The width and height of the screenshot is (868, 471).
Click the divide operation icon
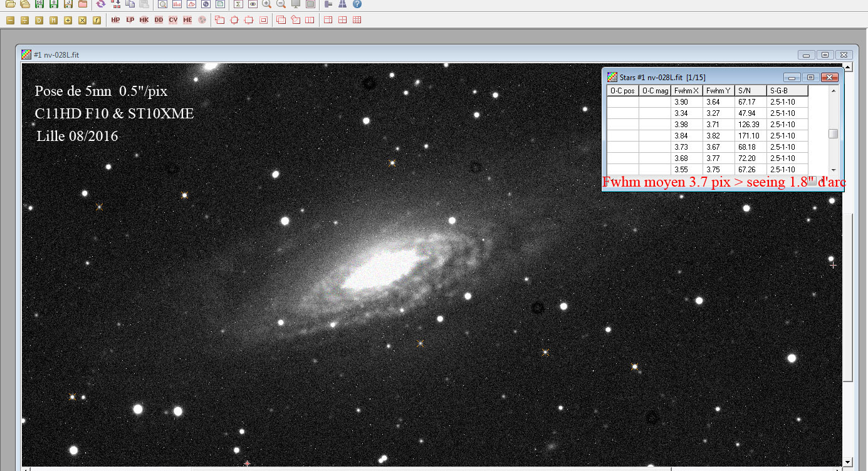coord(24,20)
